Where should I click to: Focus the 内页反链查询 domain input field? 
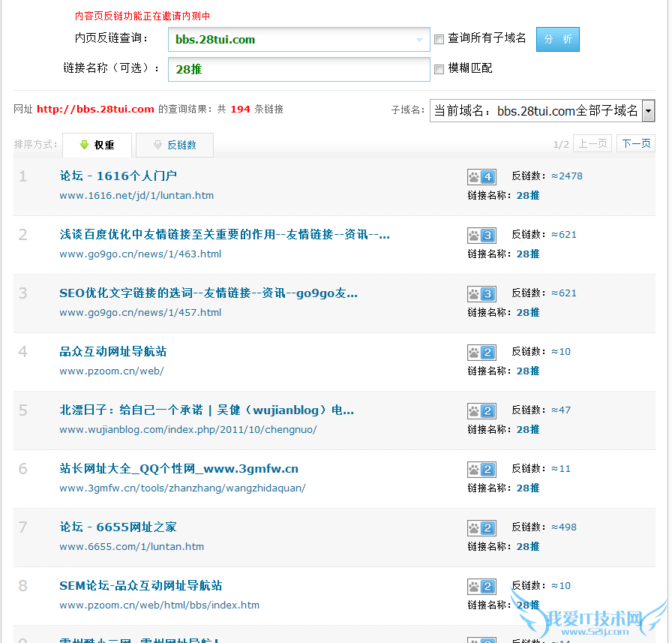tap(298, 40)
